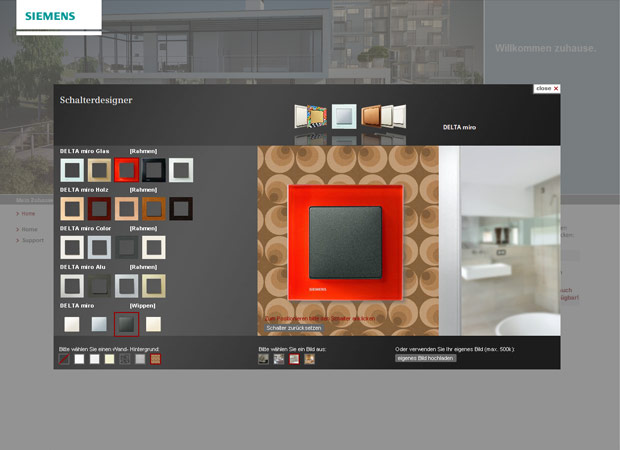Click 'Schalter zurücksetzen' button

pyautogui.click(x=294, y=328)
